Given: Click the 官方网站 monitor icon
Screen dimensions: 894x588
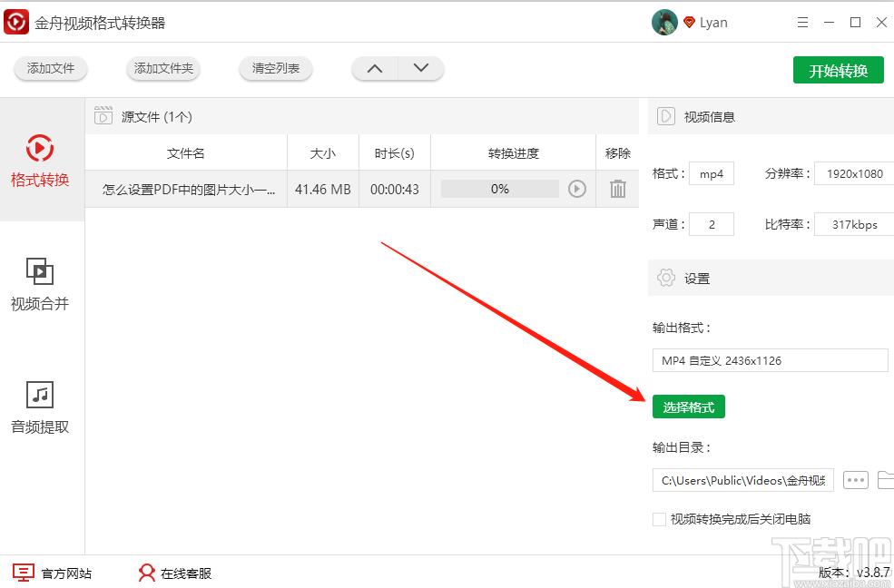Looking at the screenshot, I should point(24,573).
